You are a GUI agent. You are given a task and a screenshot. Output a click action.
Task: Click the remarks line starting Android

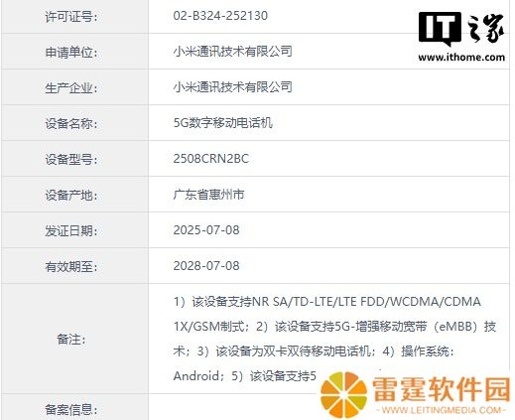click(245, 376)
